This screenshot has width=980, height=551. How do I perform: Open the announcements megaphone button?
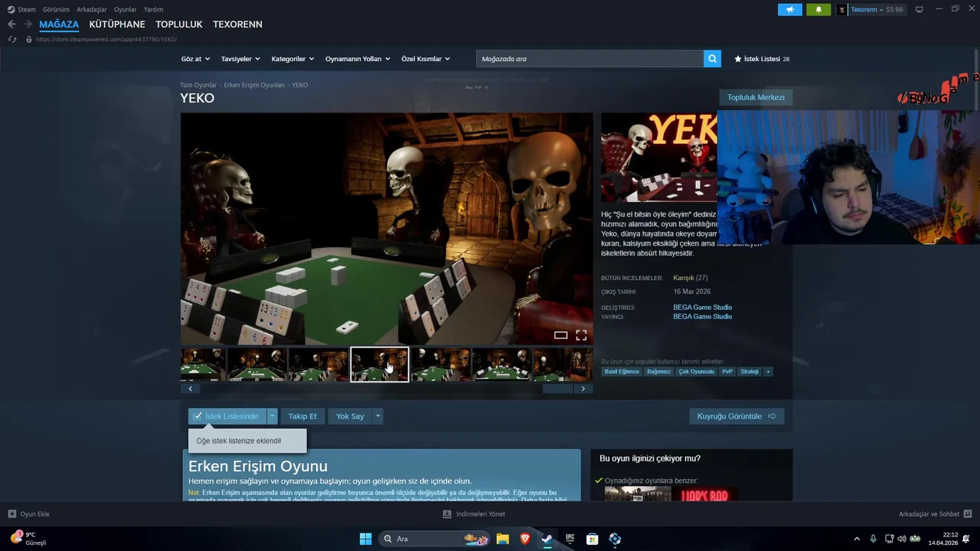click(790, 9)
